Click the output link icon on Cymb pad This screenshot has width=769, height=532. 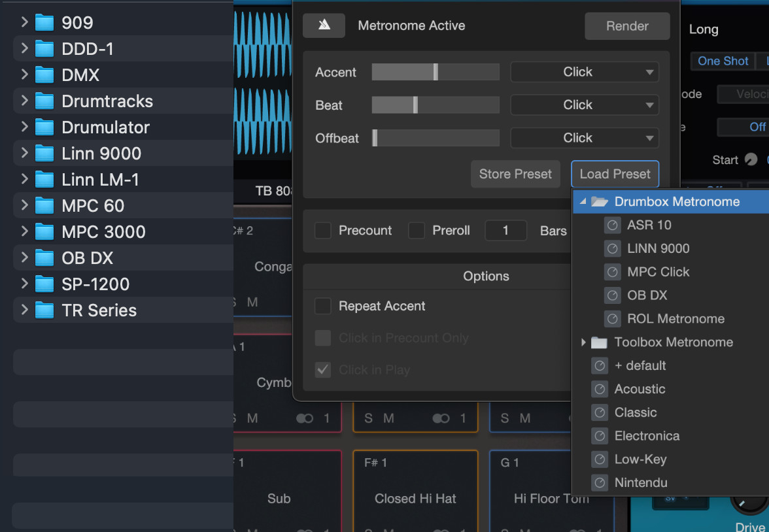tap(305, 418)
